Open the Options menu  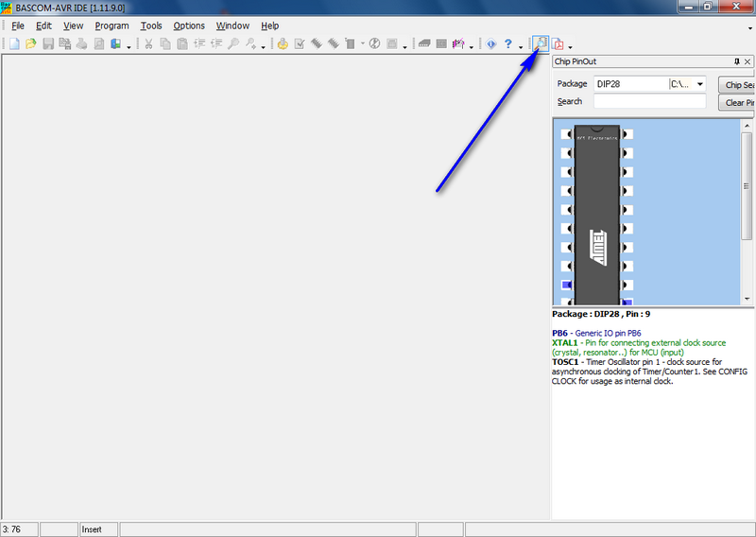tap(189, 26)
